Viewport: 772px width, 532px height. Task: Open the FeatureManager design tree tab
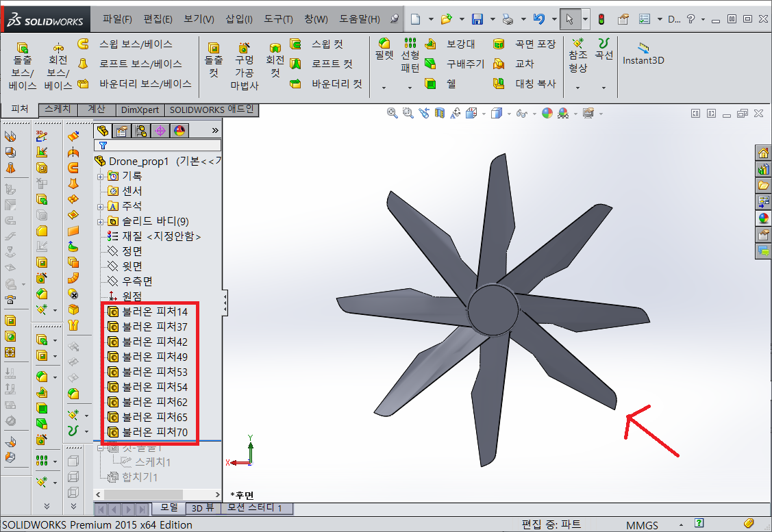coord(103,130)
